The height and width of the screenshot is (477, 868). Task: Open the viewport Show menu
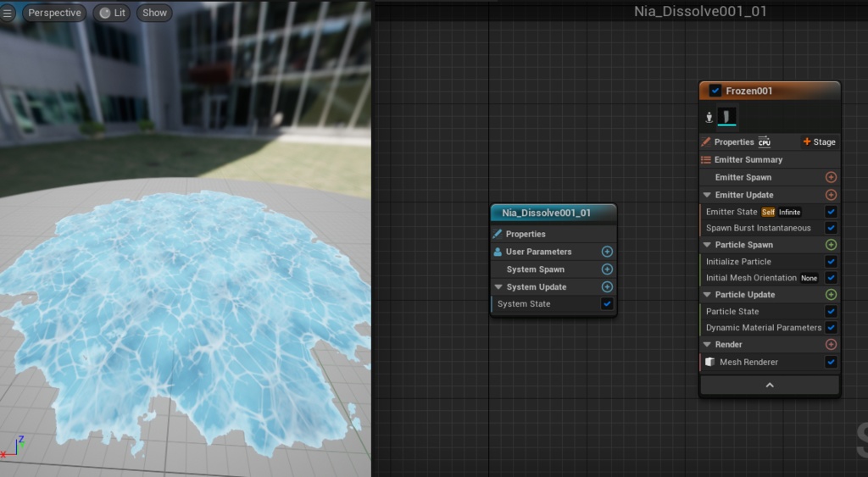[x=154, y=13]
